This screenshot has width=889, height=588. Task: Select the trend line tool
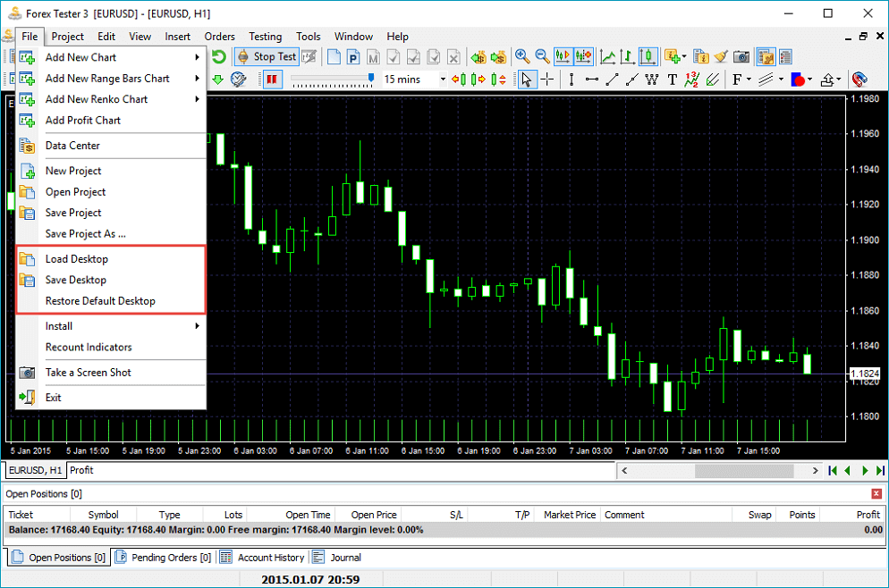(x=612, y=80)
